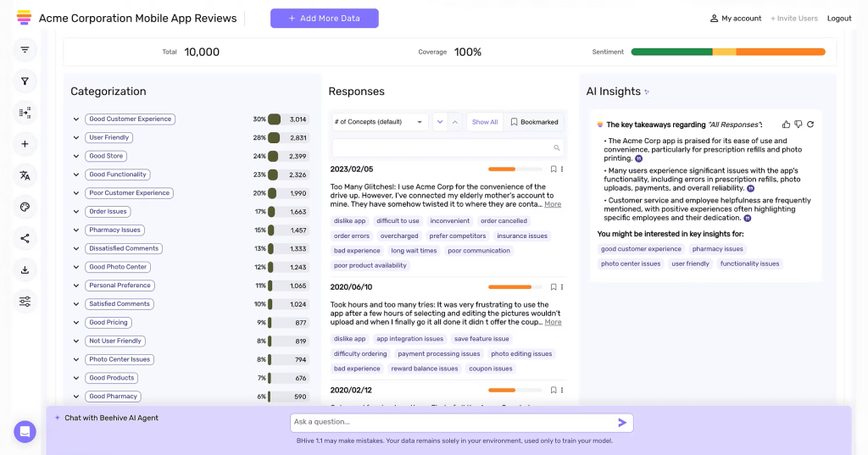Open more options for 2023/02/05 response
Viewport: 868px width, 455px height.
[562, 169]
